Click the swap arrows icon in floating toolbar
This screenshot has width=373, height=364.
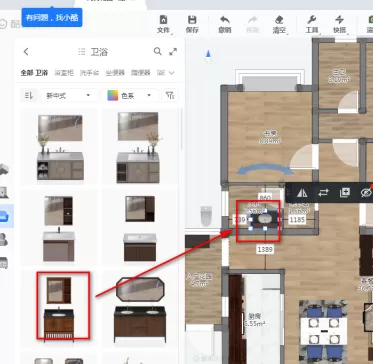[x=323, y=193]
